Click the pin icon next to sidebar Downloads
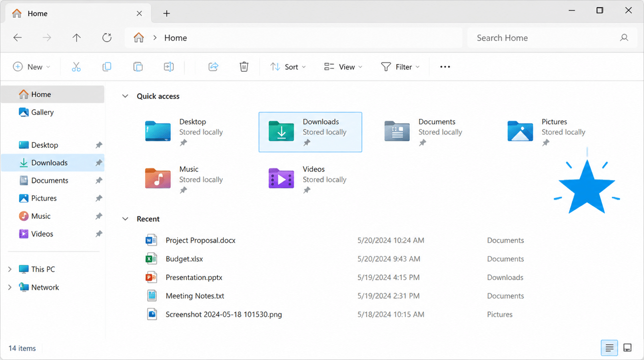The width and height of the screenshot is (644, 360). tap(99, 163)
